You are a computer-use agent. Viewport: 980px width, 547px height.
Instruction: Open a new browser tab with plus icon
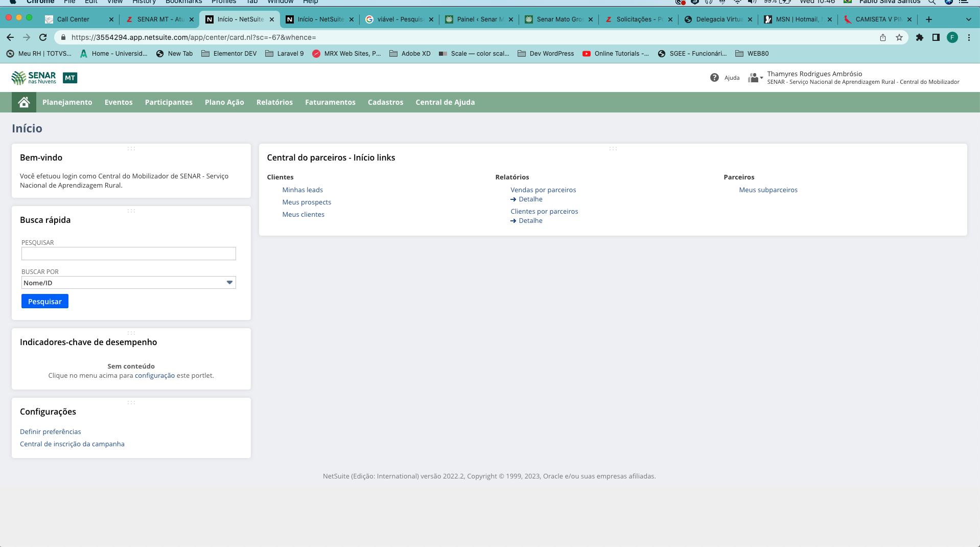coord(929,19)
